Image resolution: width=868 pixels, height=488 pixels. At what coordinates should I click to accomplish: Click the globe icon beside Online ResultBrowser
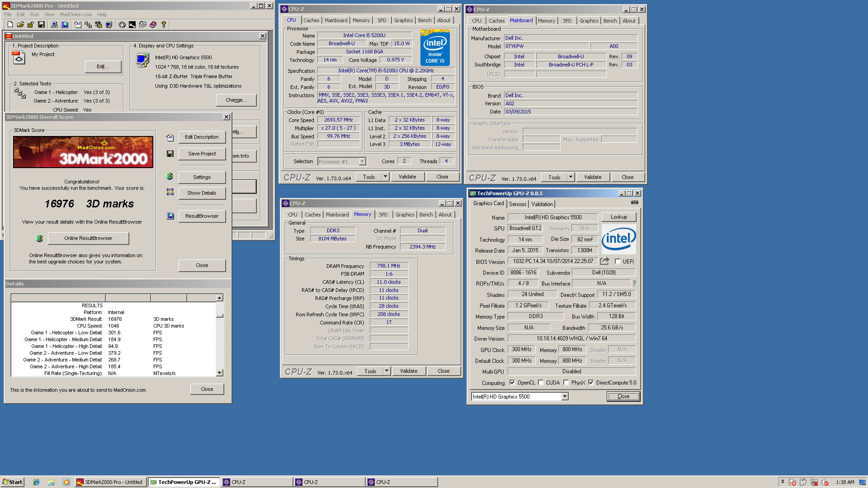40,238
